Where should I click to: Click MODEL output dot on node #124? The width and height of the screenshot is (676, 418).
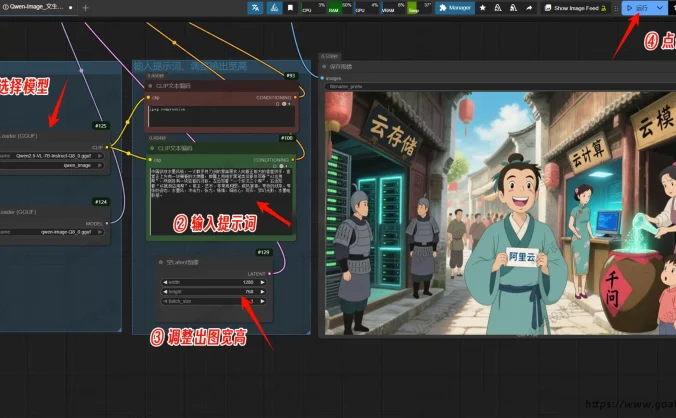tap(107, 223)
